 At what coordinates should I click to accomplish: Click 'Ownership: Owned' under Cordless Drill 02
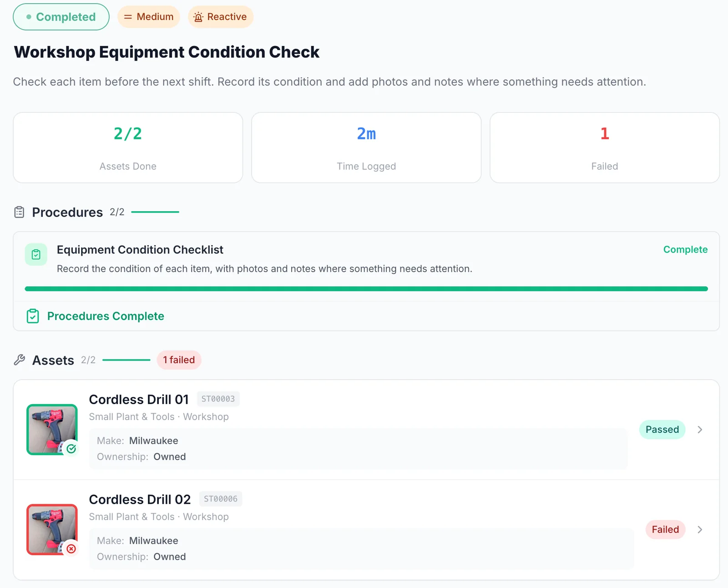(x=142, y=557)
